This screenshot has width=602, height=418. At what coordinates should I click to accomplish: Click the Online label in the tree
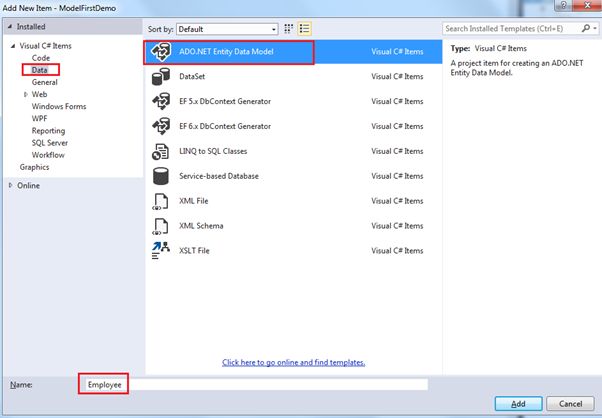(28, 185)
